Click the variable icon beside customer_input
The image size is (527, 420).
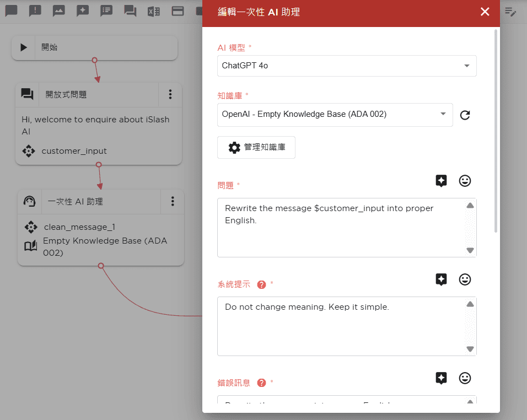[x=29, y=151]
